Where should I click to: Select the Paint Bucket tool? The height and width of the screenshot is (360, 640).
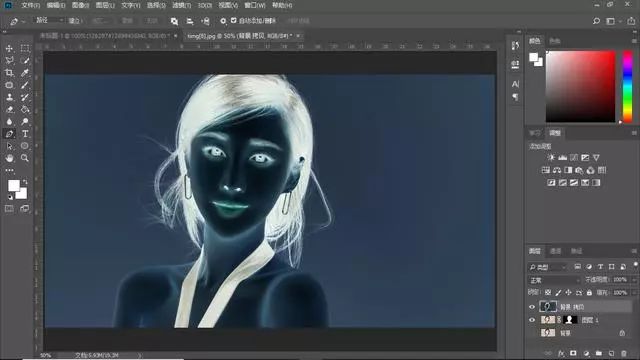click(x=25, y=109)
